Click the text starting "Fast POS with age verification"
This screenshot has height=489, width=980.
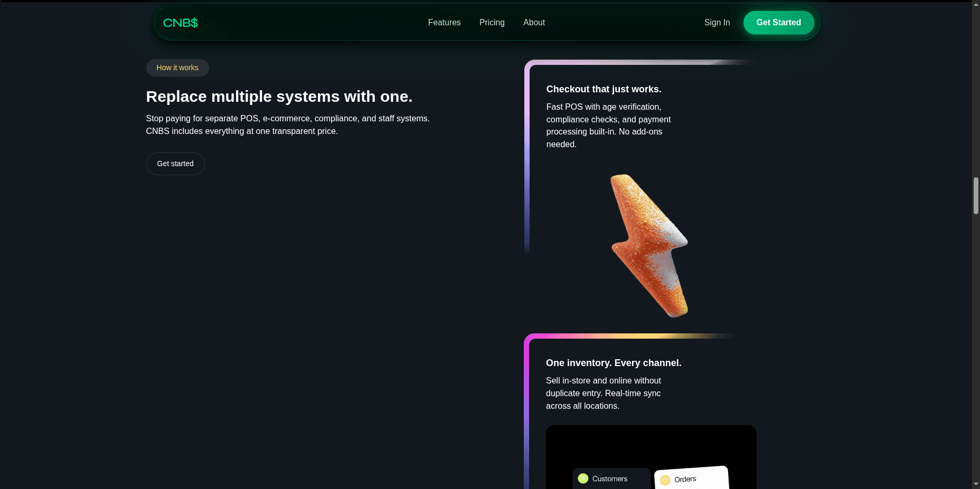click(608, 126)
